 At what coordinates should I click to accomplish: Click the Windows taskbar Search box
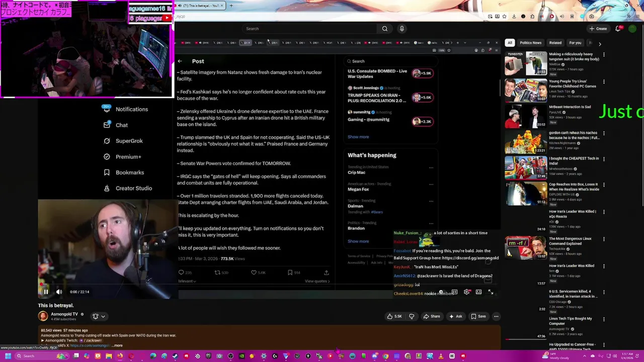pos(42,356)
